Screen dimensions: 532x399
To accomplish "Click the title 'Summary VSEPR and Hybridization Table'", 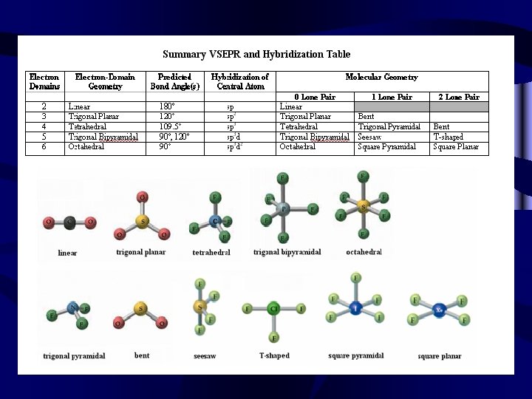I will [x=256, y=54].
